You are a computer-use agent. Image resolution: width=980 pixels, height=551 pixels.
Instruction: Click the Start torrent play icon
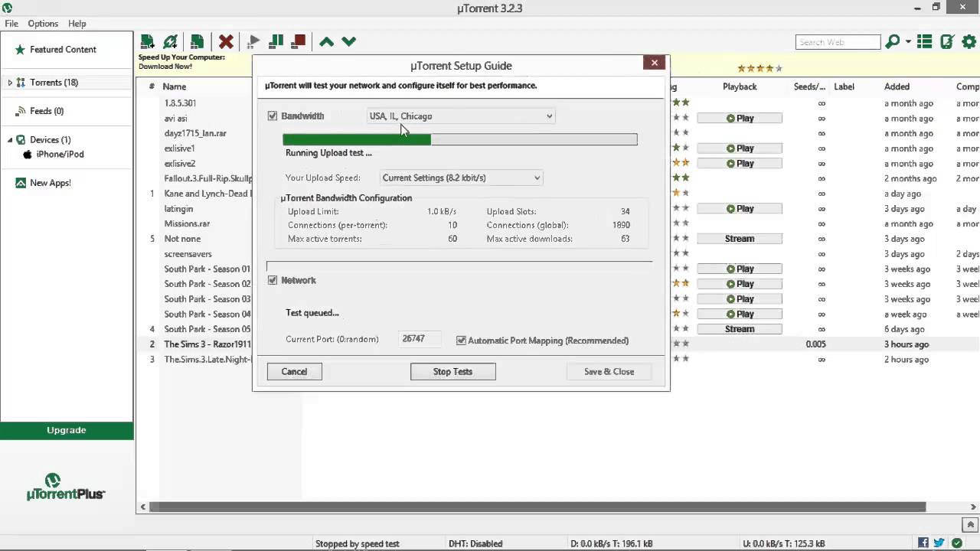click(x=253, y=41)
